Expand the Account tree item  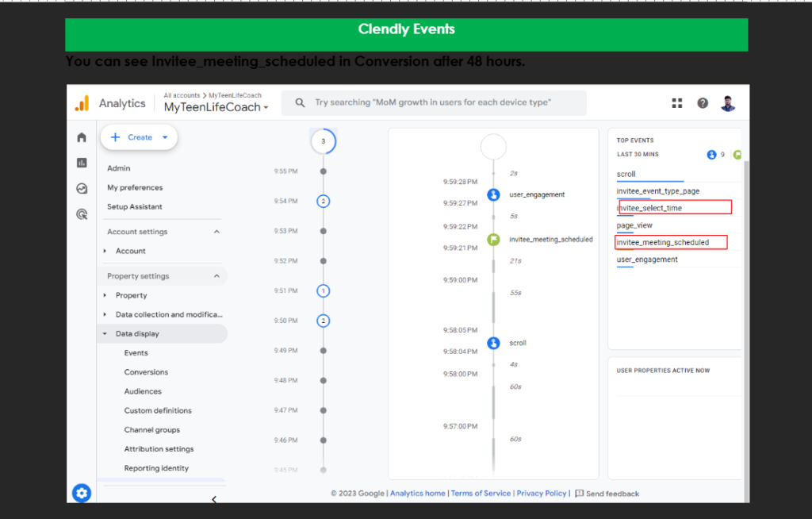(105, 251)
